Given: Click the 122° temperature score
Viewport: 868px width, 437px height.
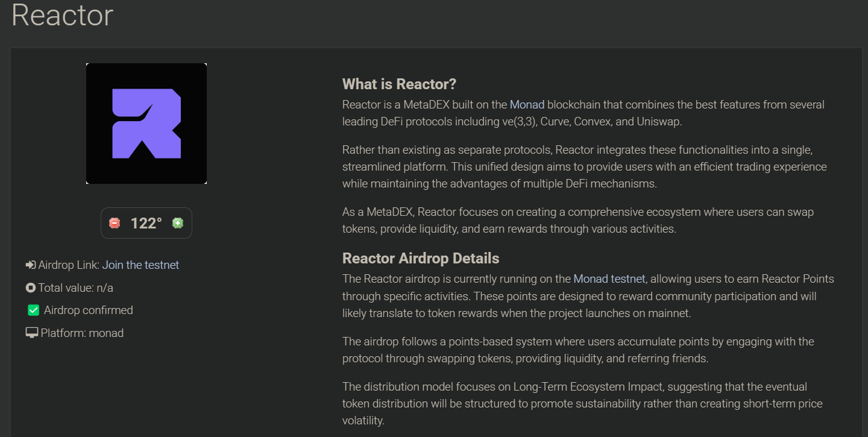Looking at the screenshot, I should (x=146, y=223).
